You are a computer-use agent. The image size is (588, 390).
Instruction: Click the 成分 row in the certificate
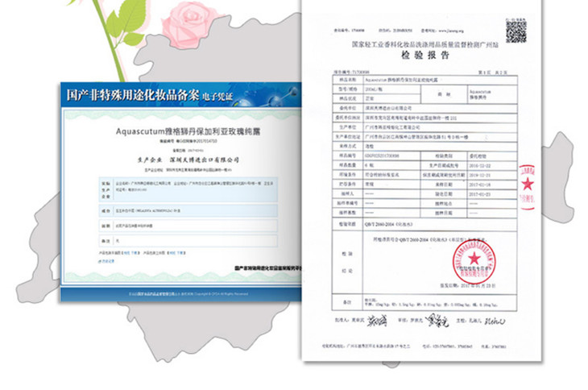188,211
